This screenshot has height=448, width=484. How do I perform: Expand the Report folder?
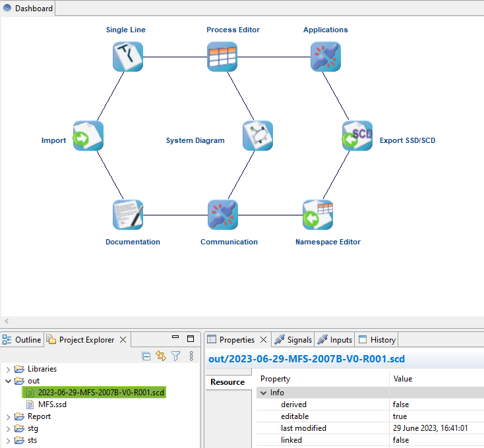(8, 416)
